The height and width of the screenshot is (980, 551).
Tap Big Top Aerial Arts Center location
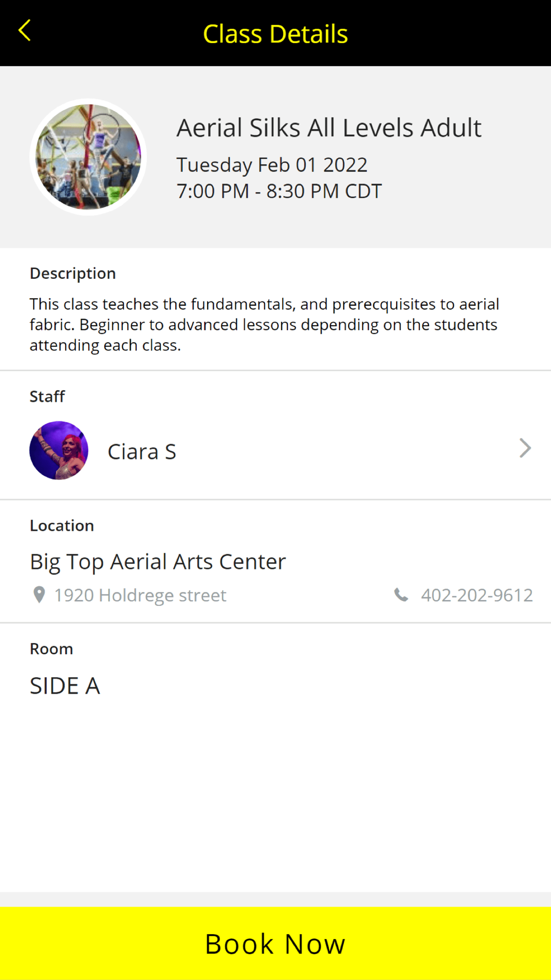tap(158, 562)
